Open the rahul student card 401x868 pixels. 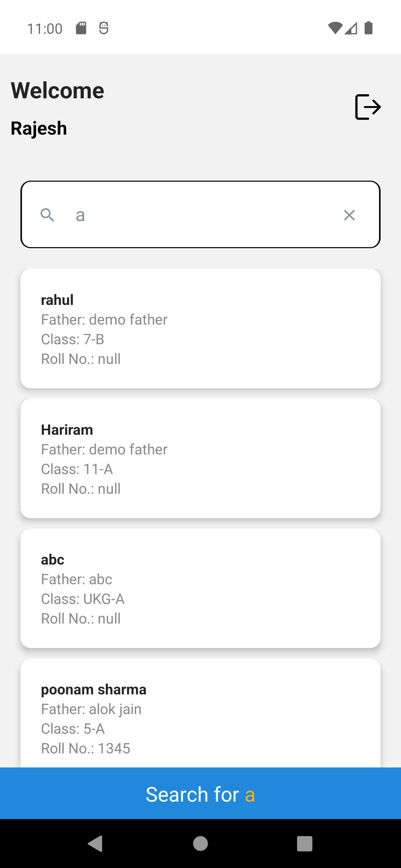200,329
